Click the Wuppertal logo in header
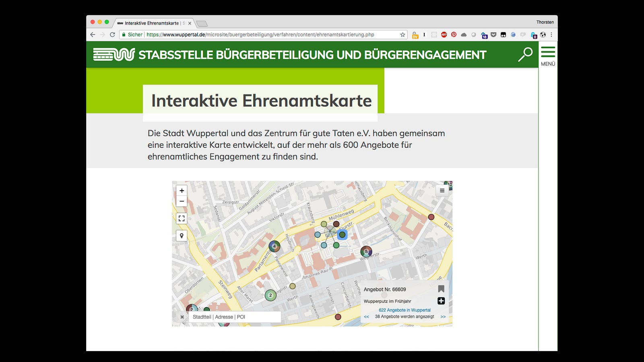The height and width of the screenshot is (362, 644). 114,54
